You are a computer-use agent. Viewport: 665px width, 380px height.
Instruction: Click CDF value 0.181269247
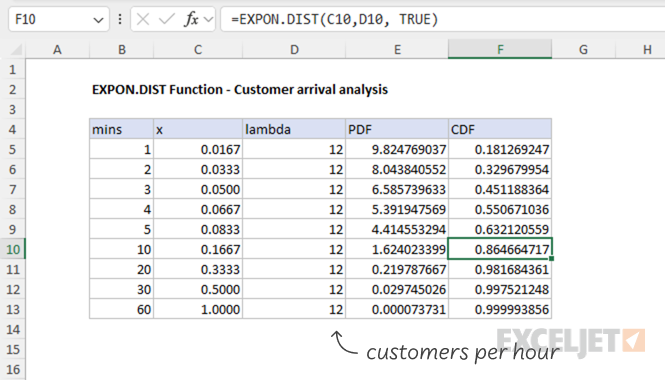point(500,149)
